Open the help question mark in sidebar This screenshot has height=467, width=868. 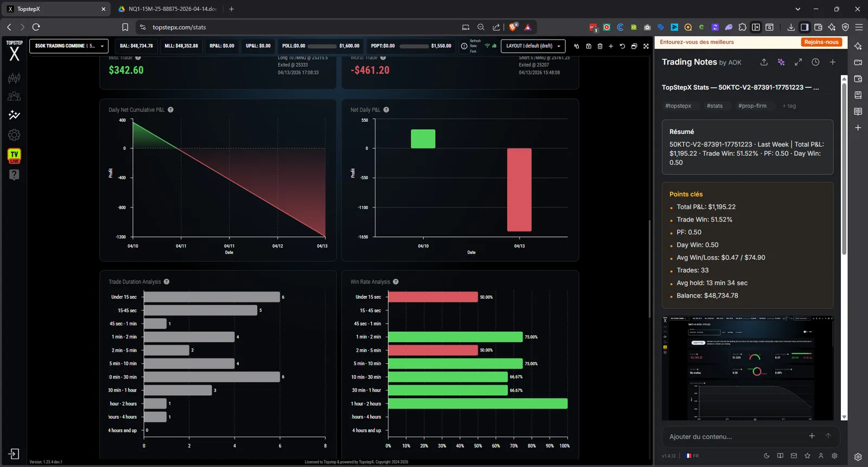[14, 175]
